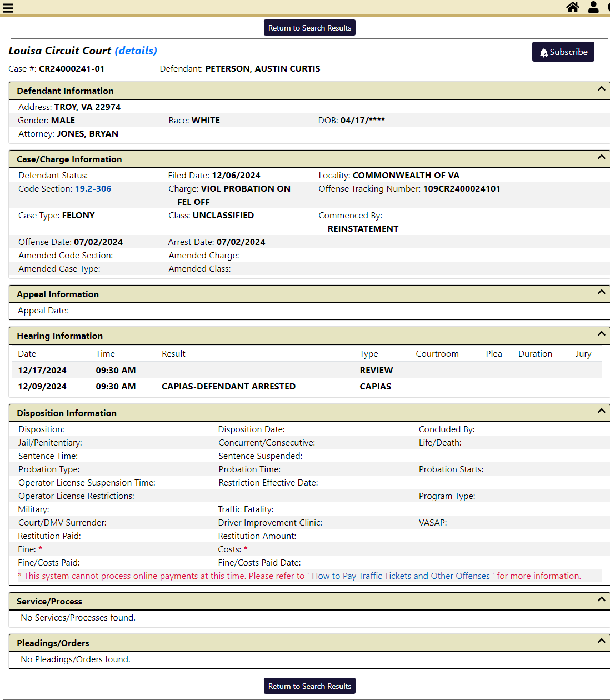Select locality COMMONWEALTH OF VA text
The image size is (610, 700).
point(406,176)
